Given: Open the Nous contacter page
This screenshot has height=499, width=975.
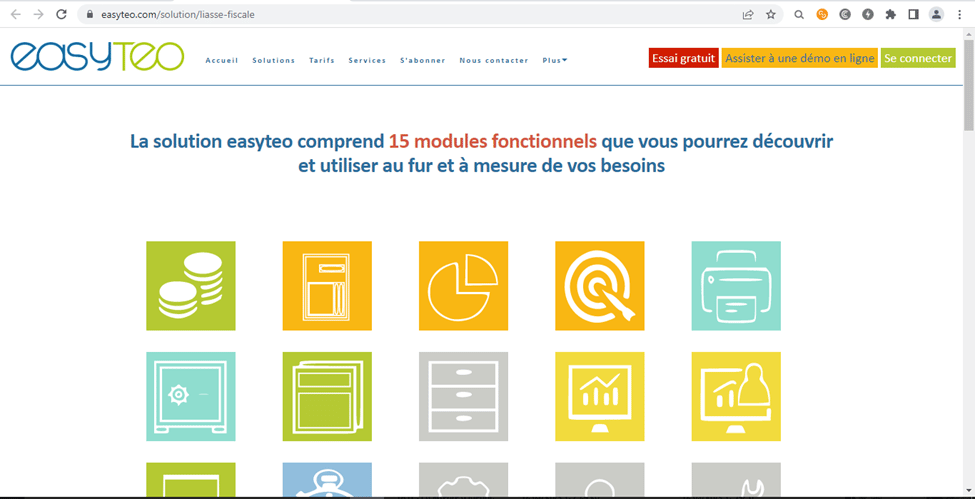Looking at the screenshot, I should (494, 60).
